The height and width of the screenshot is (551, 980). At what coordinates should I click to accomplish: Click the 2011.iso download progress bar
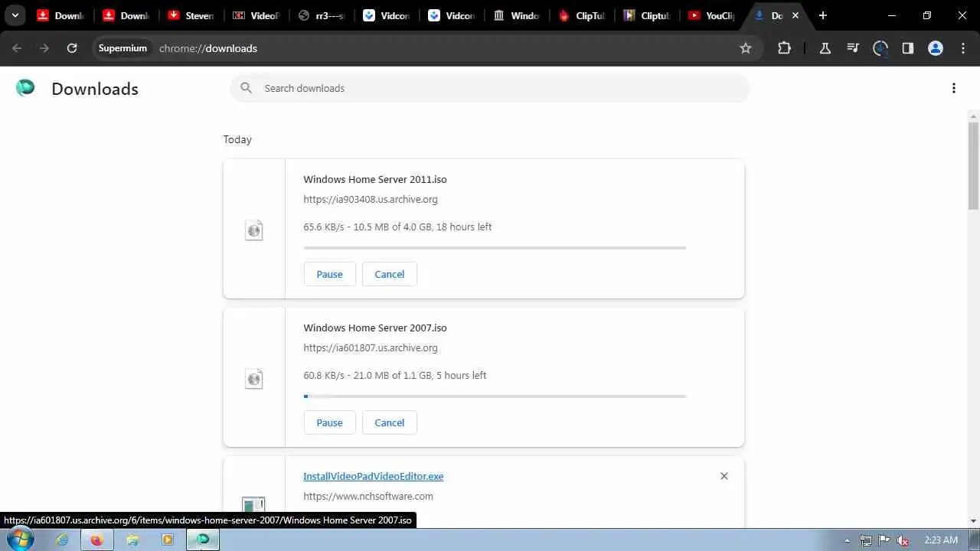tap(495, 248)
